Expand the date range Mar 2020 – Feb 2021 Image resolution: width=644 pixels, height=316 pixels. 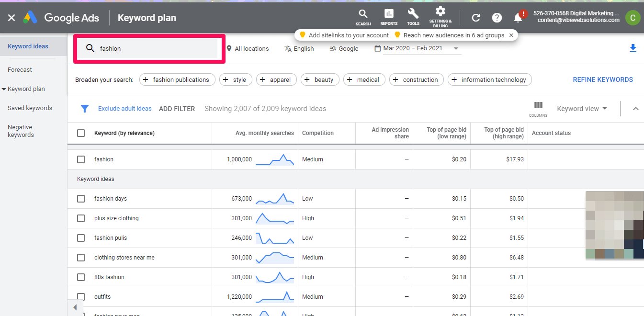(x=417, y=48)
